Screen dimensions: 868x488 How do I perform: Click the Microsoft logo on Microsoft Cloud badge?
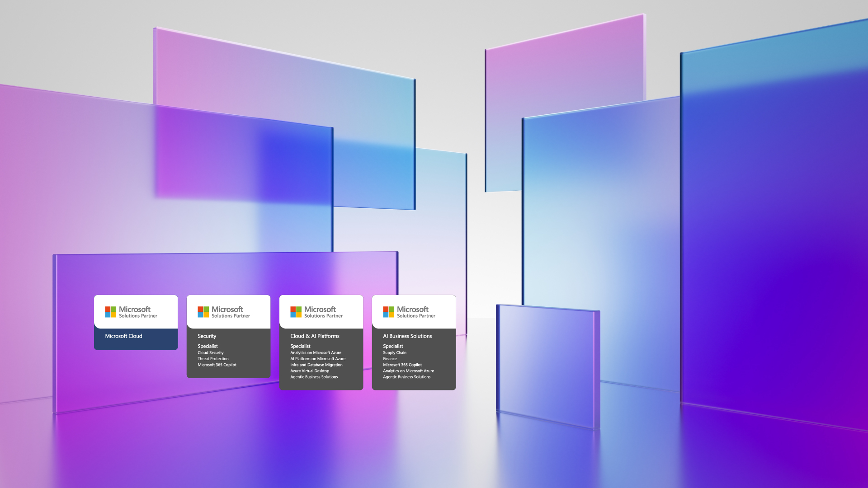(111, 312)
